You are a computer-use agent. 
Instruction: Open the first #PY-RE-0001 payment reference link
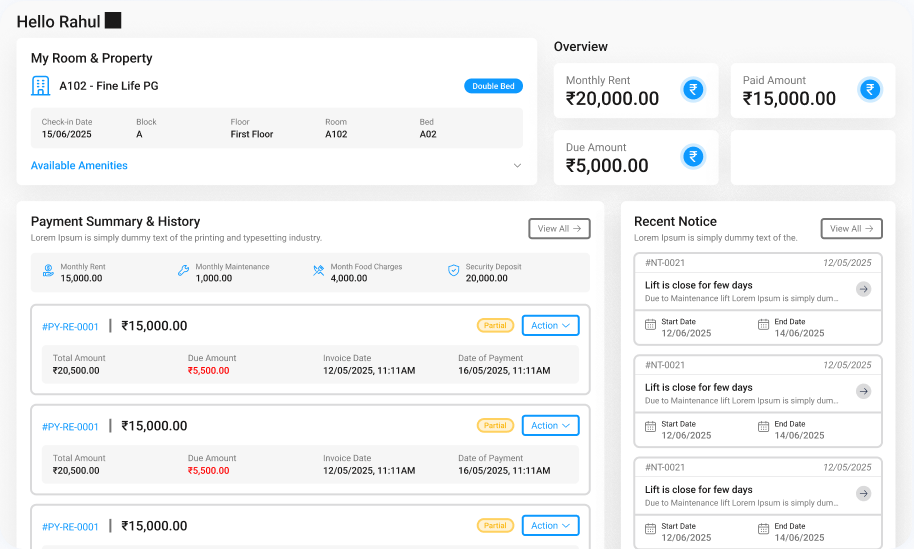pos(70,327)
